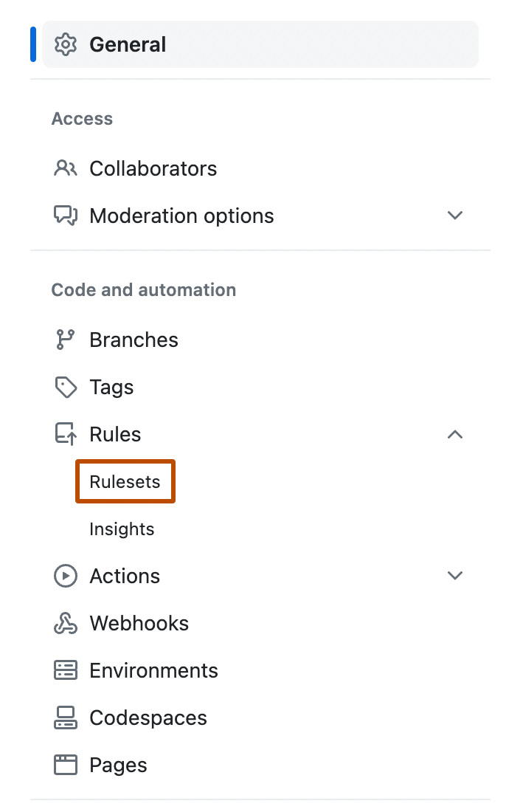
Task: Click the gear icon next to General
Action: click(x=66, y=44)
